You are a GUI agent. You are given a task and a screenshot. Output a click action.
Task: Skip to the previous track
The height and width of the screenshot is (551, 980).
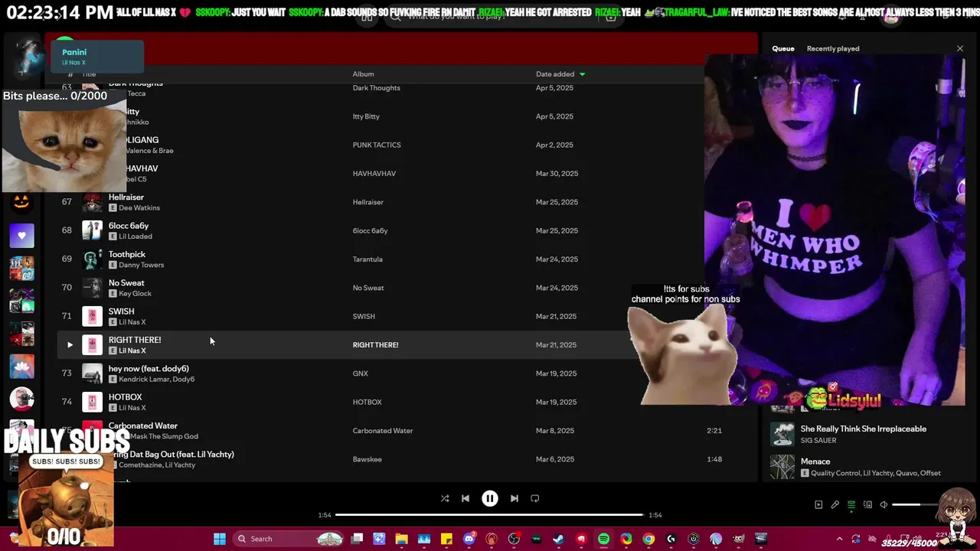point(465,498)
